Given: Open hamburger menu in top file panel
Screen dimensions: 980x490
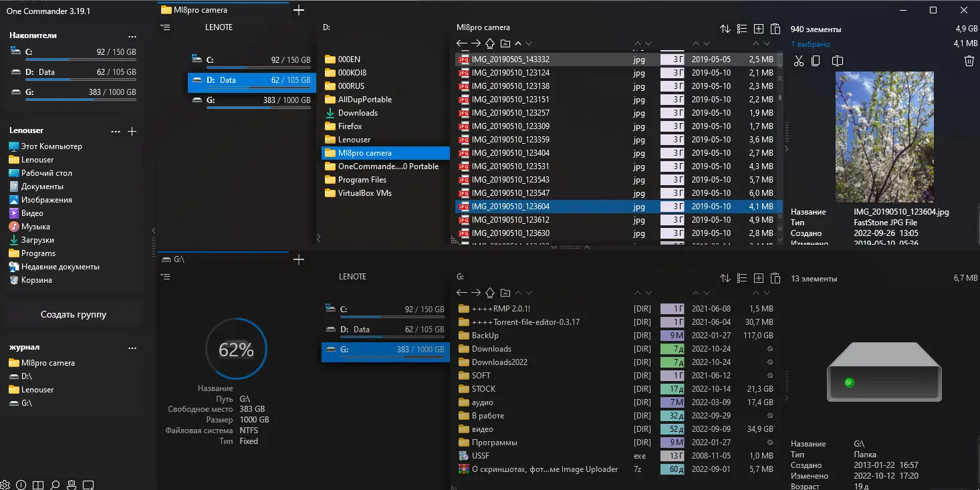Looking at the screenshot, I should pos(165,28).
